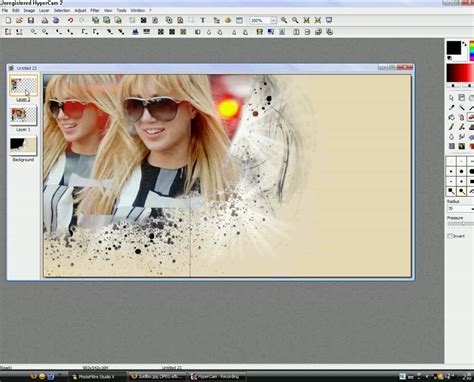
Task: Open the Filter menu
Action: [95, 11]
